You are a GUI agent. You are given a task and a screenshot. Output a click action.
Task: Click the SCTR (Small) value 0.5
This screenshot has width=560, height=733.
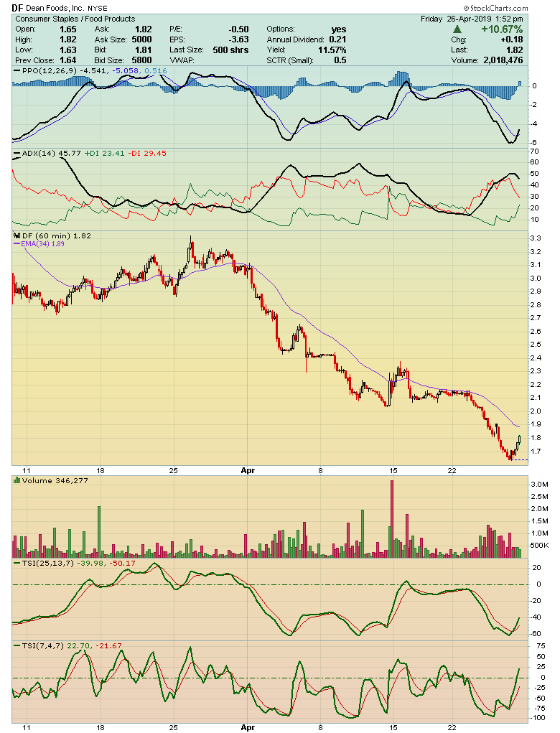click(340, 60)
